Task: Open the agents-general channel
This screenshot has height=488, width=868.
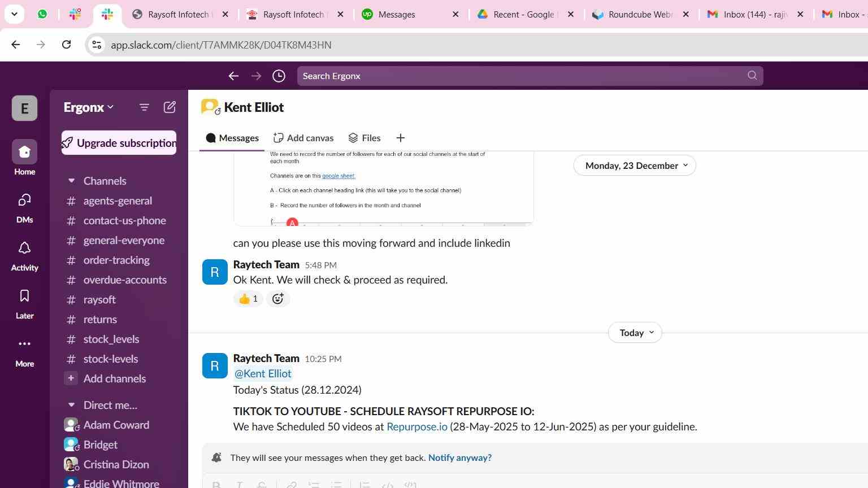Action: 119,201
